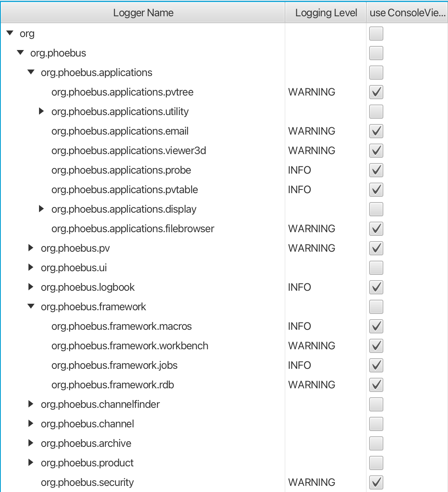
Task: Disable ConsoleView for org.phoebus.logbook
Action: [x=376, y=287]
